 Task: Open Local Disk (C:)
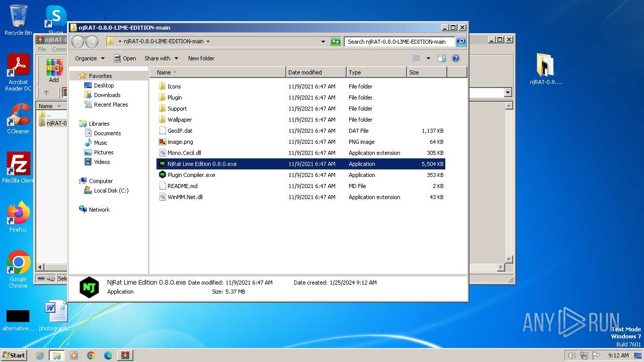point(111,191)
